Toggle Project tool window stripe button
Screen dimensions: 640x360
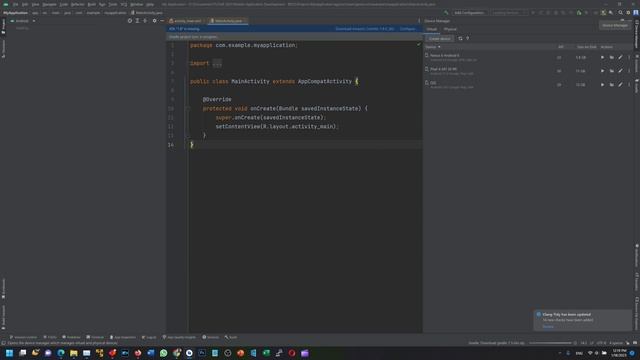coord(3,27)
